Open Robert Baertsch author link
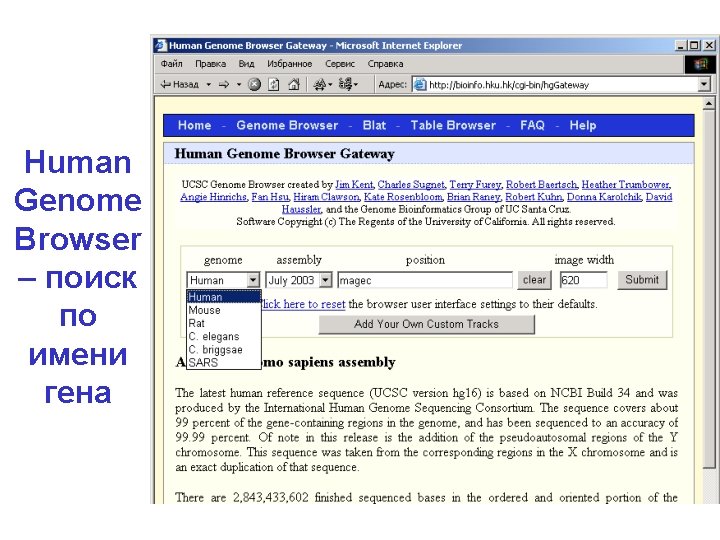This screenshot has height=540, width=720. point(541,185)
